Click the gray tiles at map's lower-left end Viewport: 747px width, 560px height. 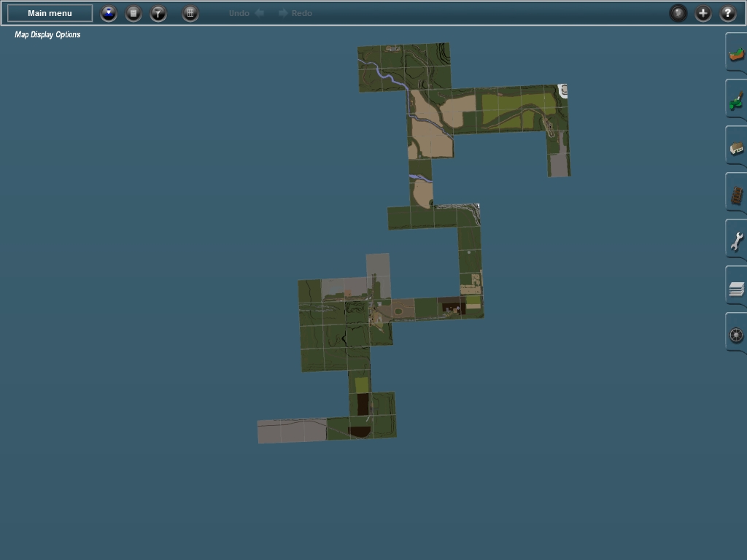click(x=292, y=431)
